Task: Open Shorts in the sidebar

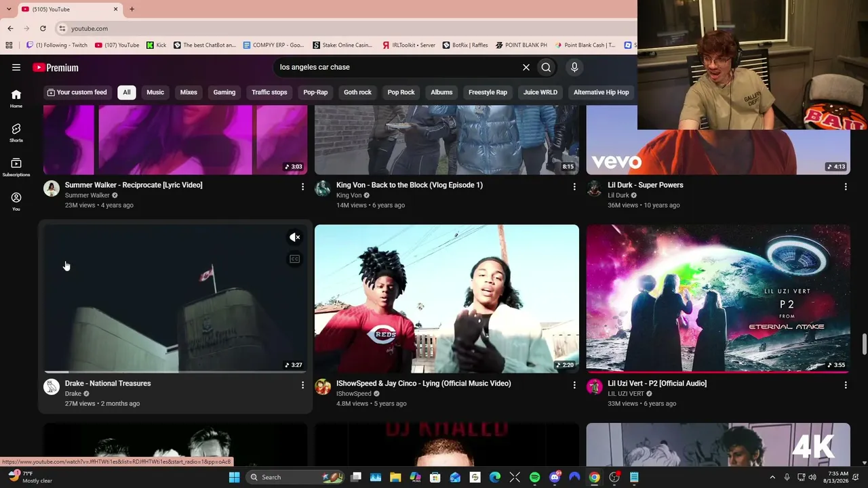Action: [16, 133]
